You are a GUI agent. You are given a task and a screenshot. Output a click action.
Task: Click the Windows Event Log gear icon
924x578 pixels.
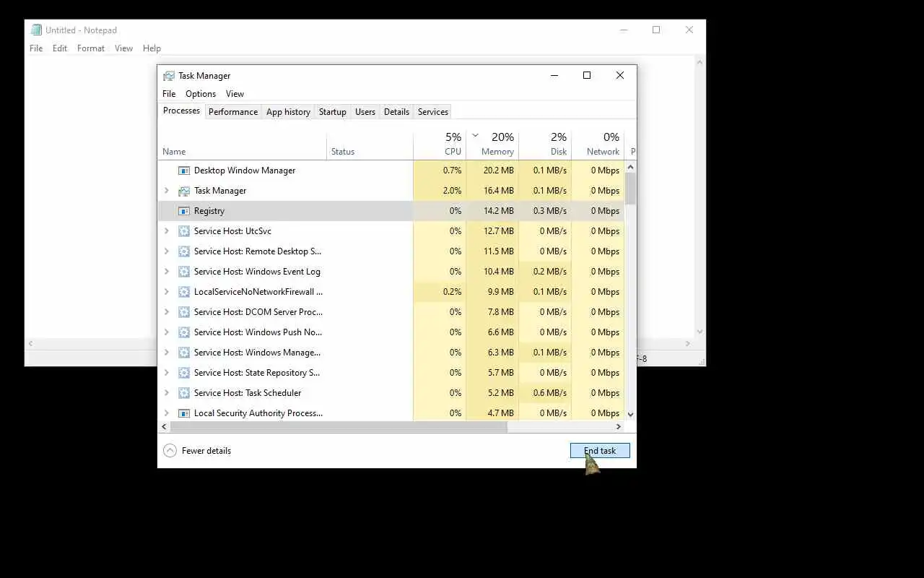click(x=183, y=272)
